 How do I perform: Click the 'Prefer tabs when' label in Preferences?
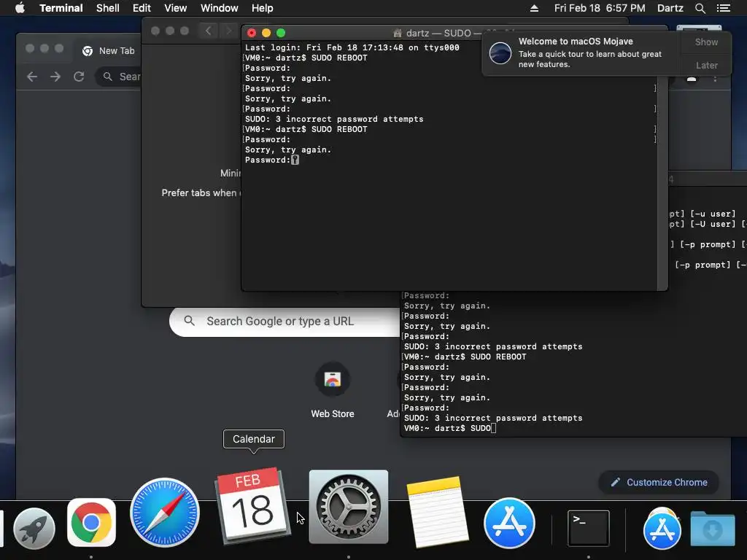point(201,192)
